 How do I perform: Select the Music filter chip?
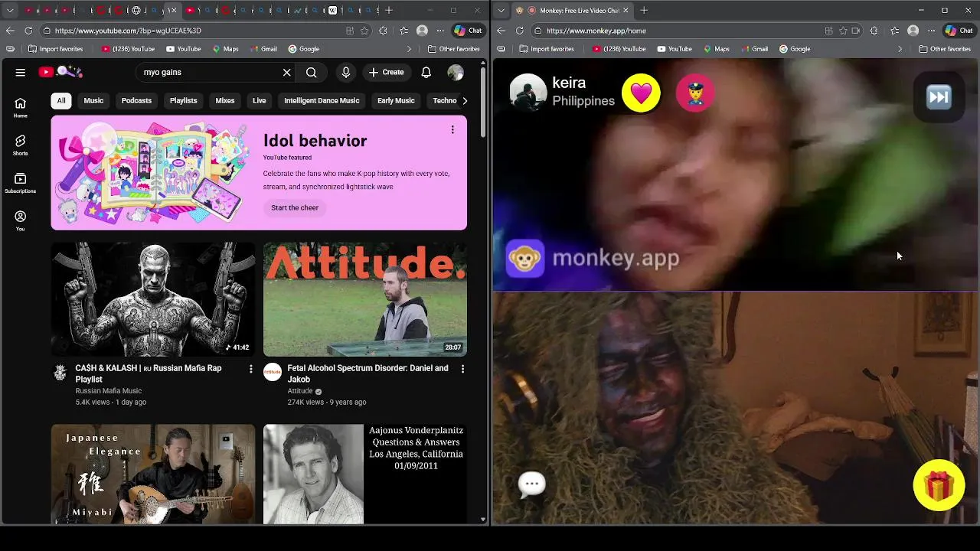(93, 100)
